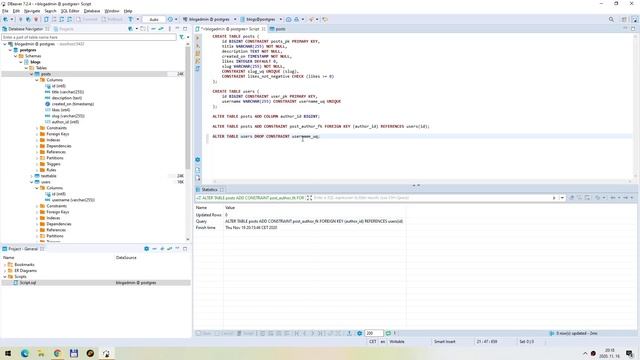Open Chrome from the taskbar

coord(57,353)
